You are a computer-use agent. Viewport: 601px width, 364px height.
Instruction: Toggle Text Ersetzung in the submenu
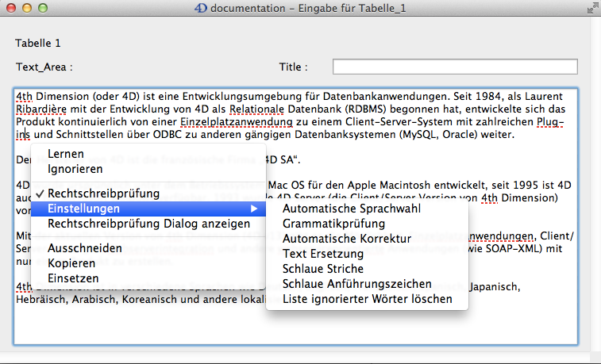[x=323, y=254]
